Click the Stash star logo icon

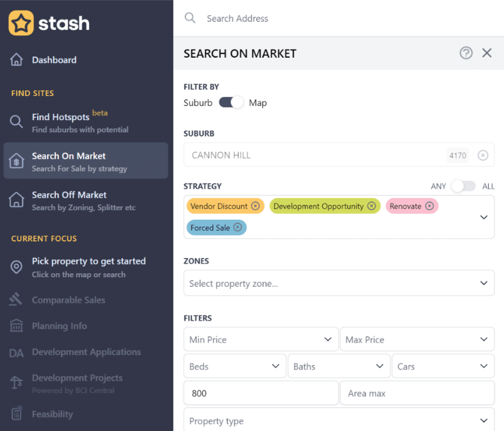(21, 23)
